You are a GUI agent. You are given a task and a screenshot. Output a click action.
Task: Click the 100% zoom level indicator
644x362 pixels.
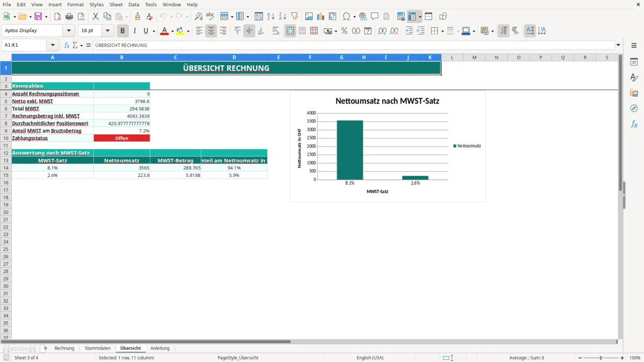pyautogui.click(x=635, y=358)
